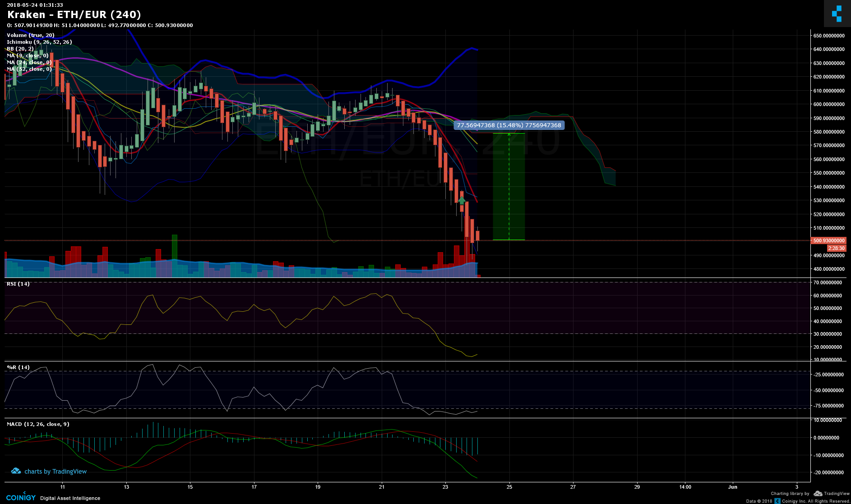The image size is (851, 504).
Task: Click the date axis label '23'
Action: pos(446,487)
